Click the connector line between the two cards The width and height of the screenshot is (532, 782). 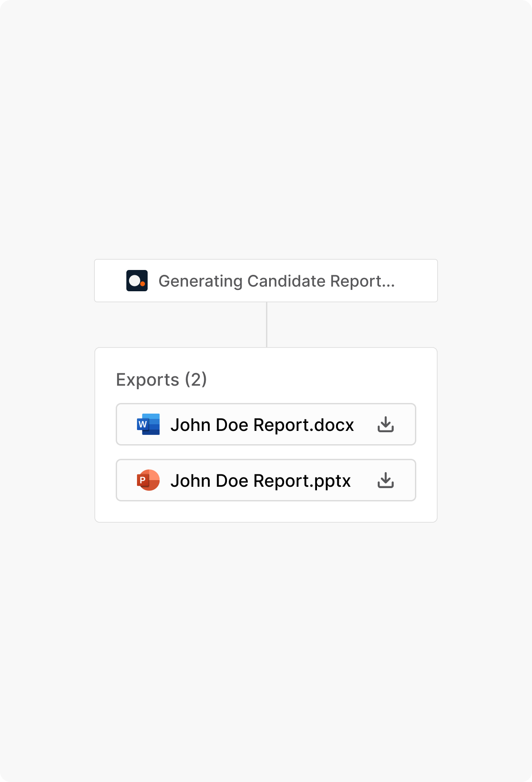point(266,324)
